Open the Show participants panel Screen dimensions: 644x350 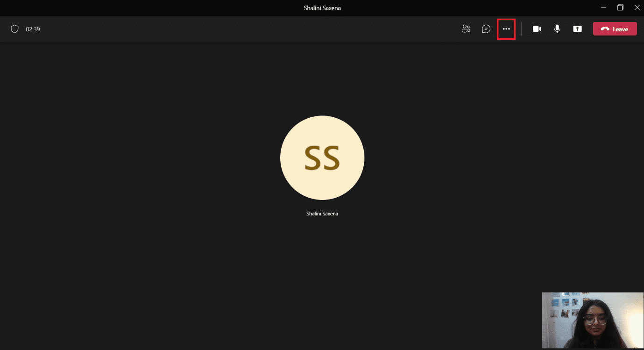pyautogui.click(x=466, y=29)
